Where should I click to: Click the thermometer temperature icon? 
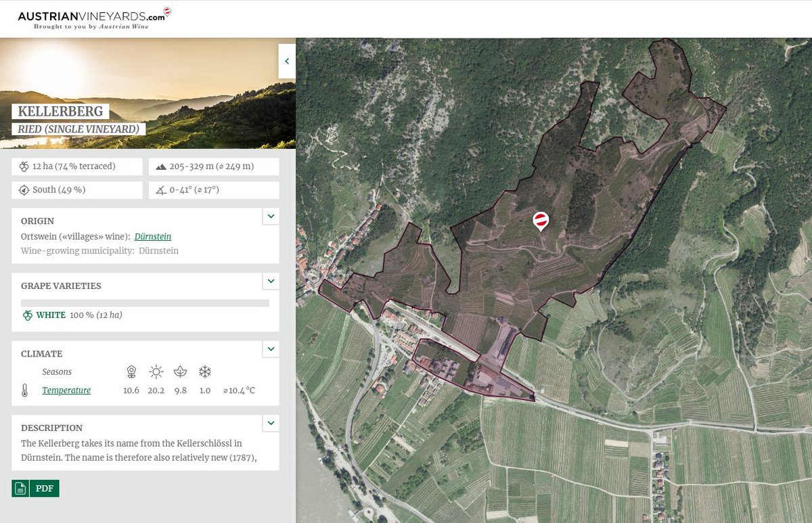point(25,390)
